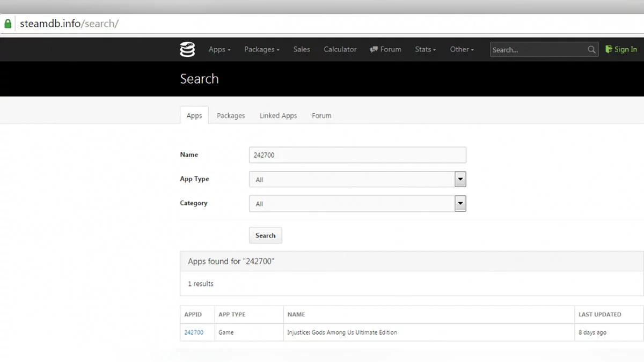Switch to the Linked Apps tab
This screenshot has height=362, width=644.
click(x=278, y=115)
